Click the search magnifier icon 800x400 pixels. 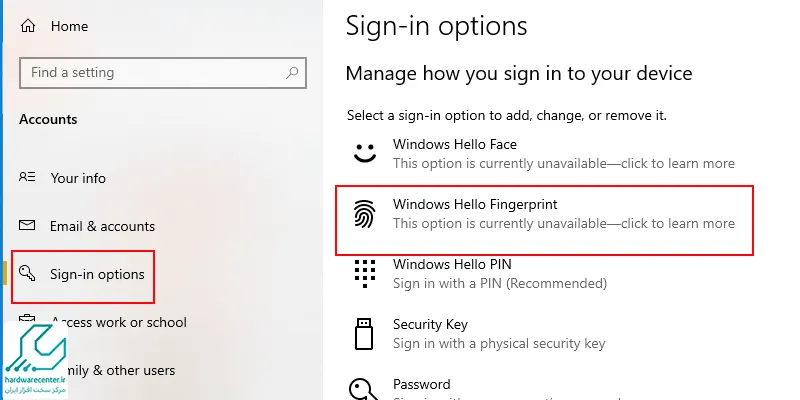coord(292,72)
